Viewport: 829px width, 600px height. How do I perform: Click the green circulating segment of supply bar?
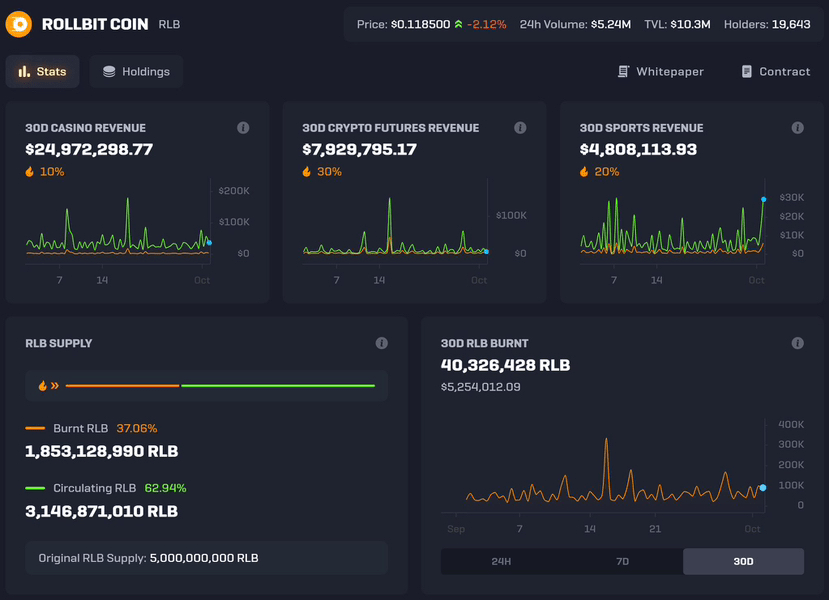tap(278, 385)
